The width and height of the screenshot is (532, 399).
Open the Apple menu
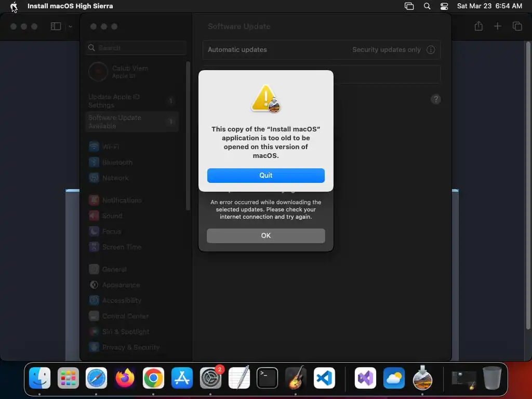[14, 6]
